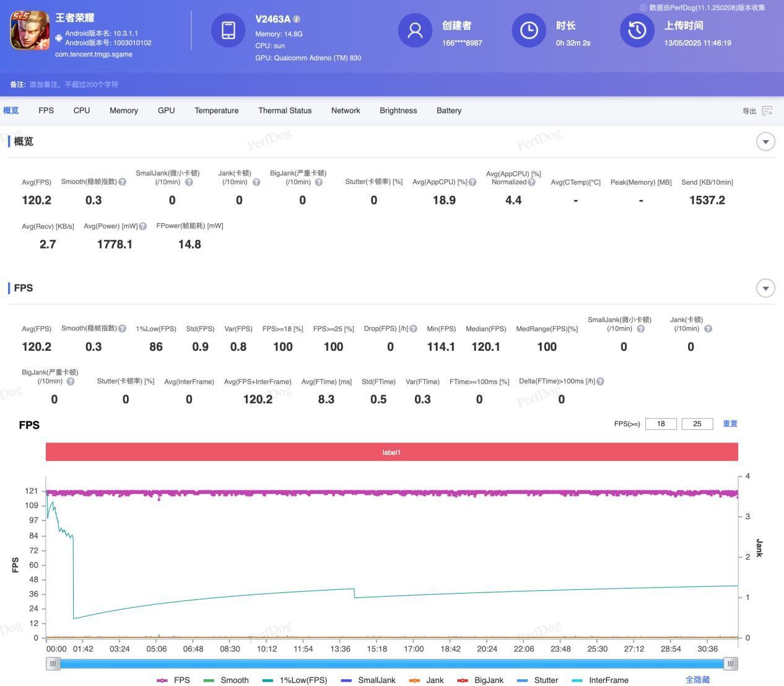This screenshot has height=686, width=784.
Task: Click the help icon next to Avg(Power) [mW]
Action: (x=143, y=226)
